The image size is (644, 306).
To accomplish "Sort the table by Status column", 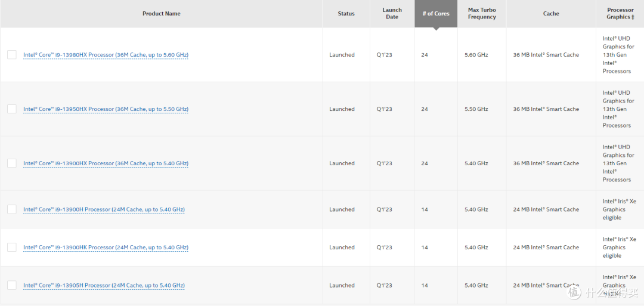I will tap(346, 14).
